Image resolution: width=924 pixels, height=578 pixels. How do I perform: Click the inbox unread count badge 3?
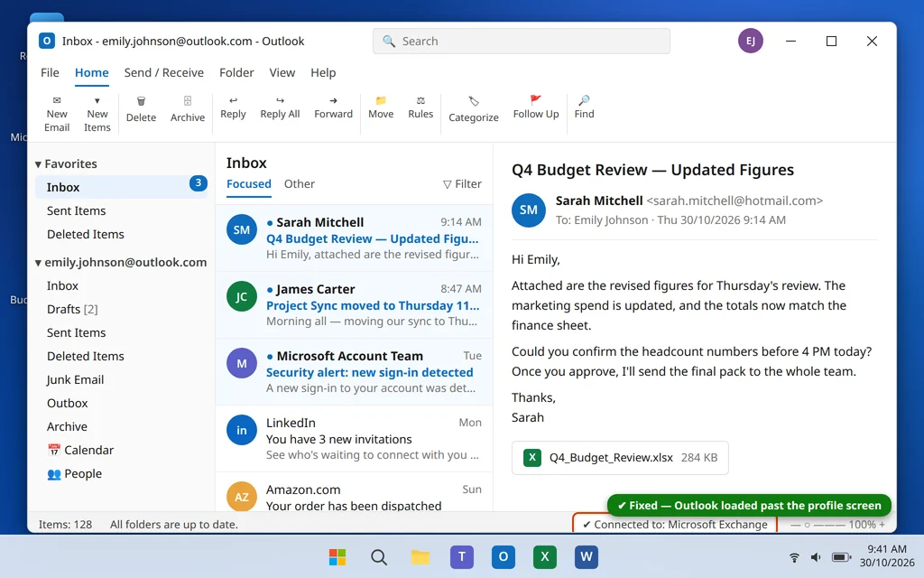(x=198, y=182)
